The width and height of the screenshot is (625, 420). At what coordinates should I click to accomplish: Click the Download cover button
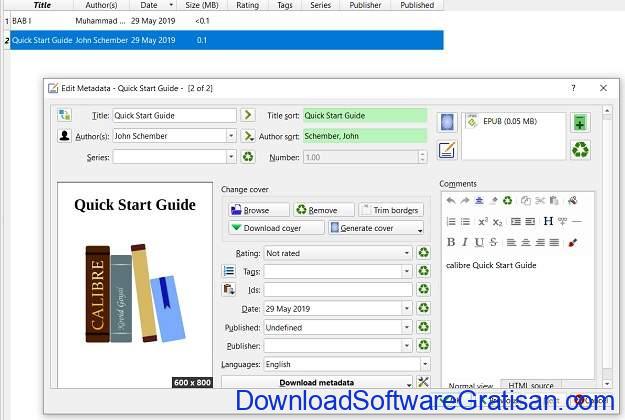pos(276,228)
